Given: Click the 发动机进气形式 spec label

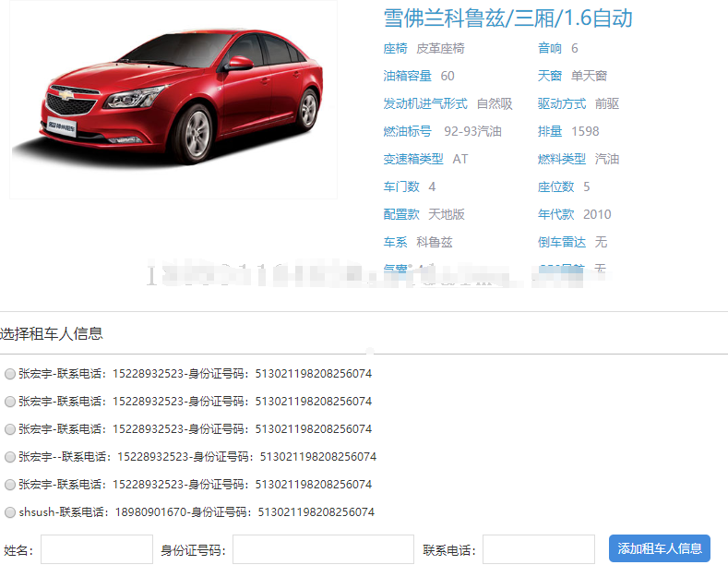Looking at the screenshot, I should pyautogui.click(x=425, y=103).
